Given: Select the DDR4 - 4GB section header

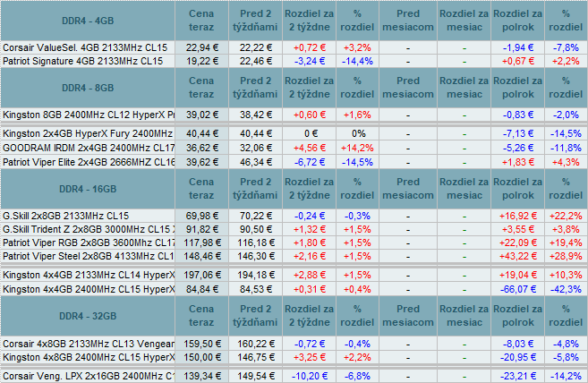Looking at the screenshot, I should (88, 21).
